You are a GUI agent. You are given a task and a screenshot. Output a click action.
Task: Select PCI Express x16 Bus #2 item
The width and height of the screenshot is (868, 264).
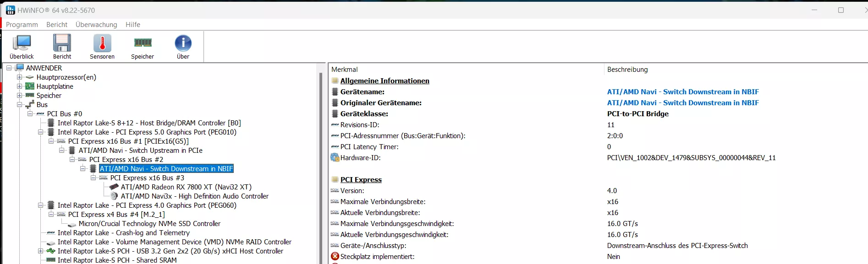click(126, 159)
